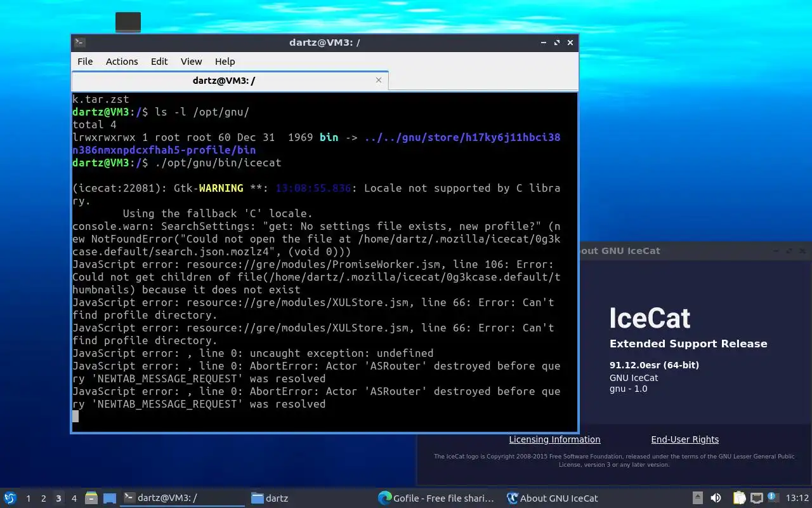Click the 'total 4' line in the terminal

point(95,125)
